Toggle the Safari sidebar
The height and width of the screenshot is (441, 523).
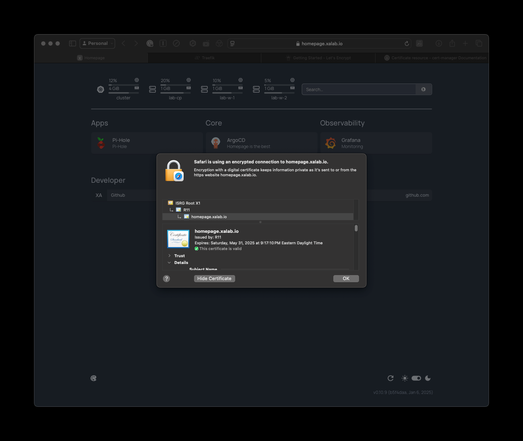(72, 43)
